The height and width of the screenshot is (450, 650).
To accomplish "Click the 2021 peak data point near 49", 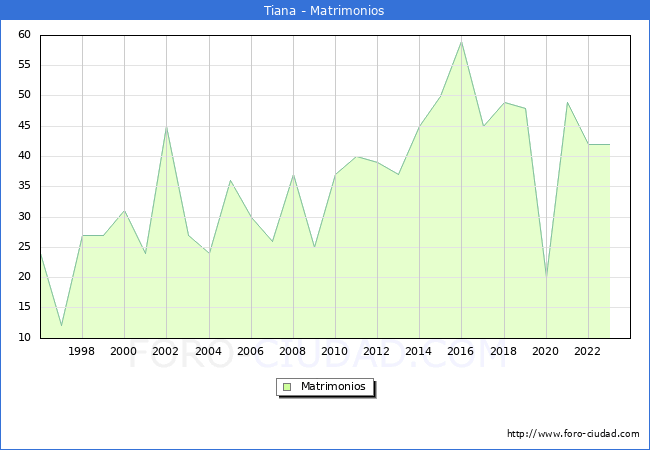I will point(567,102).
